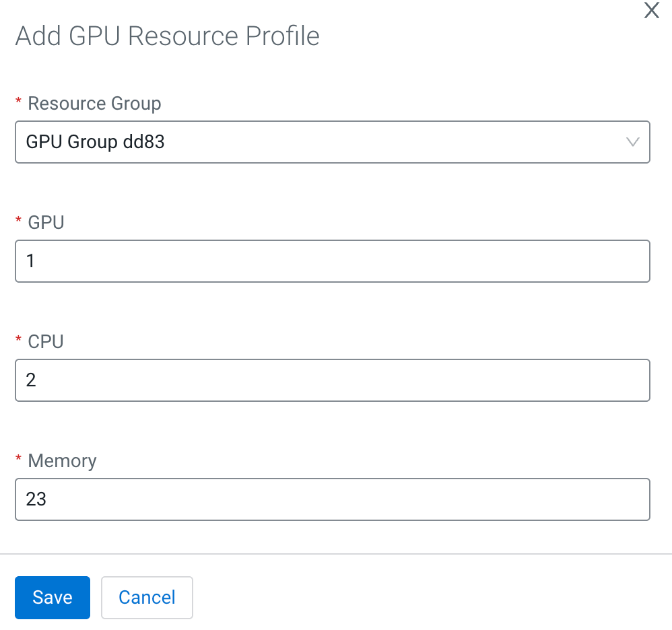Click the required asterisk beside Memory
The width and height of the screenshot is (672, 630).
[18, 458]
